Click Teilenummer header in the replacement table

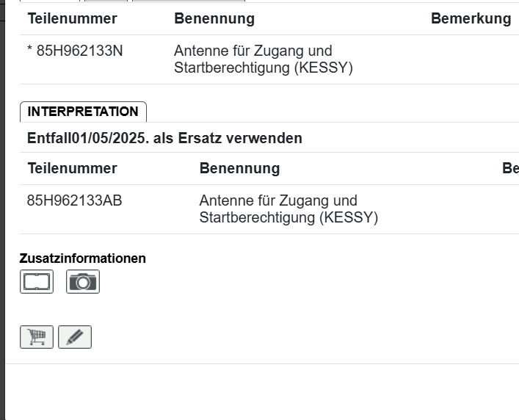click(x=72, y=168)
